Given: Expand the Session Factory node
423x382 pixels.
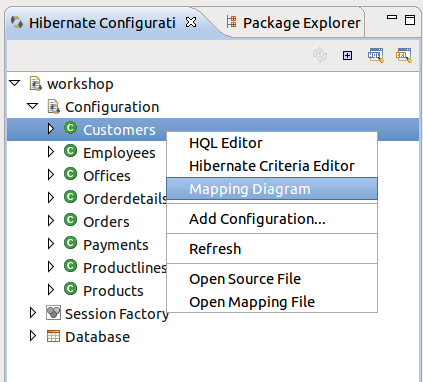Looking at the screenshot, I should pyautogui.click(x=33, y=313).
